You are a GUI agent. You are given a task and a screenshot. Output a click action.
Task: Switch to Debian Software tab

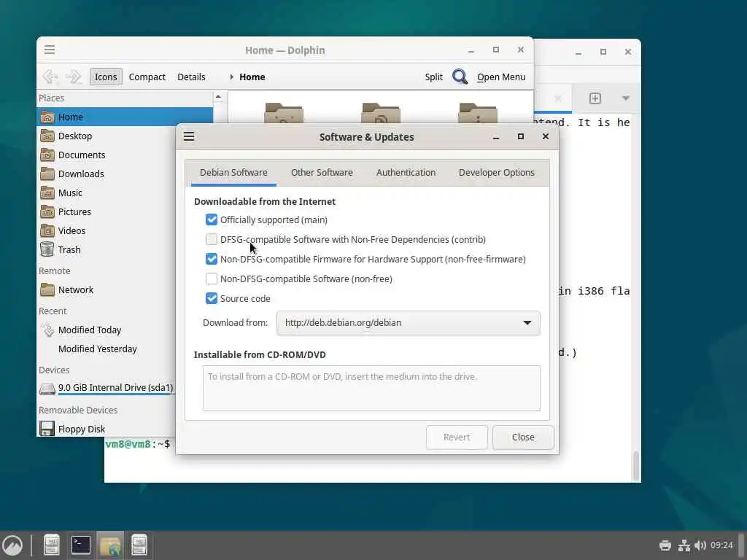[233, 173]
